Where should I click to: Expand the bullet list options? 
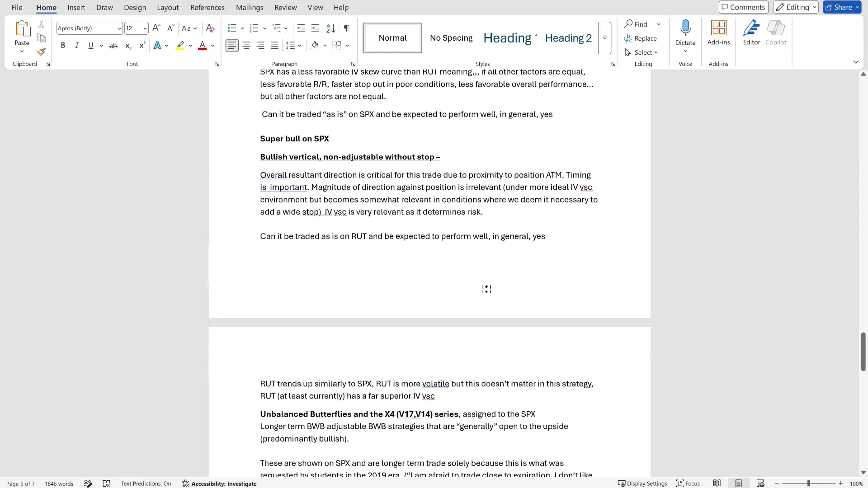point(242,28)
